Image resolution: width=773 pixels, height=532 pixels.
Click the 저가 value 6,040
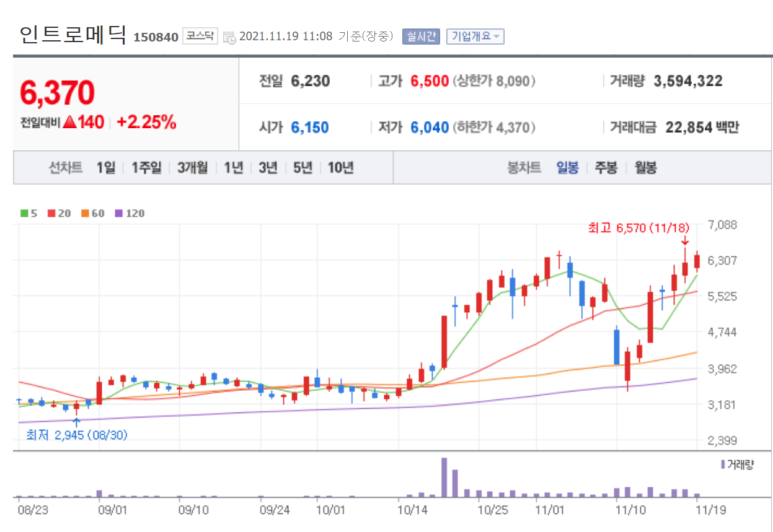pyautogui.click(x=430, y=128)
